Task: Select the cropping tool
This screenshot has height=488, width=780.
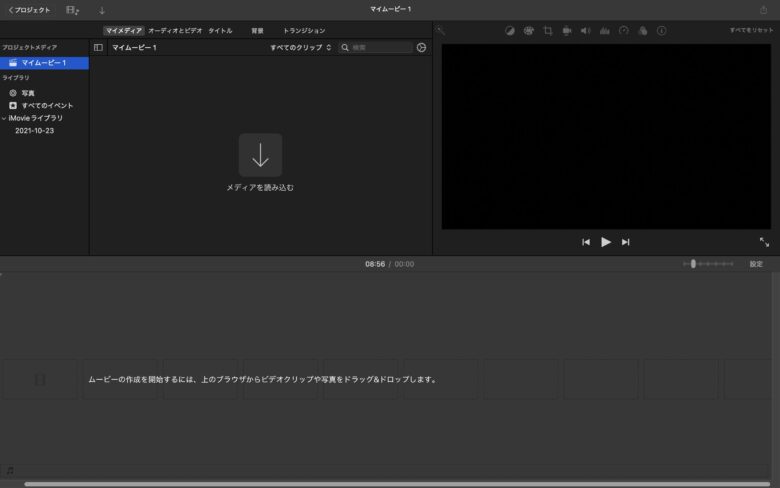Action: coord(547,31)
